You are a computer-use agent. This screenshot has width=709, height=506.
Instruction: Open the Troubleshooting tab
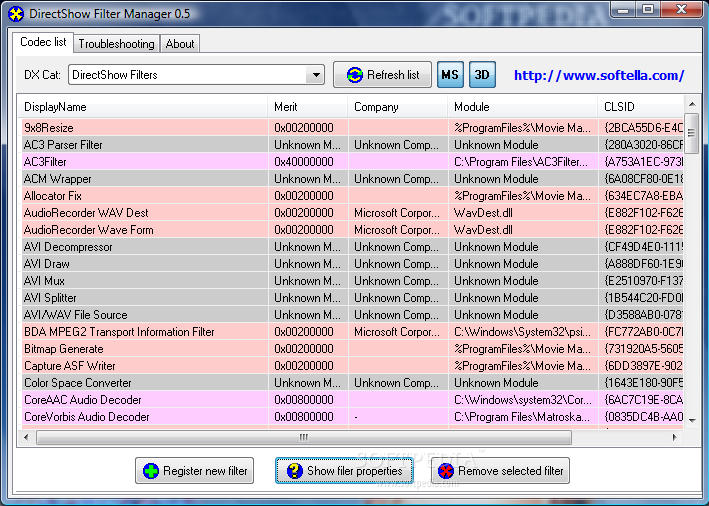pyautogui.click(x=116, y=44)
